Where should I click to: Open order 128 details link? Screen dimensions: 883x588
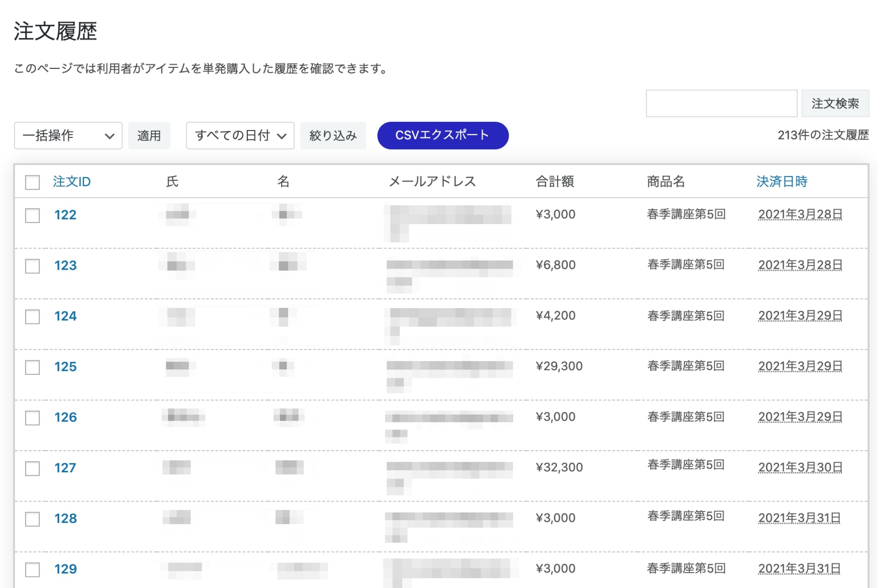point(65,518)
